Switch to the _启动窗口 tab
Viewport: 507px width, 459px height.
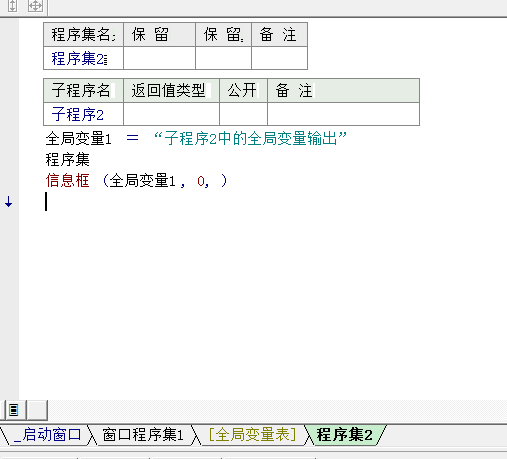point(48,435)
